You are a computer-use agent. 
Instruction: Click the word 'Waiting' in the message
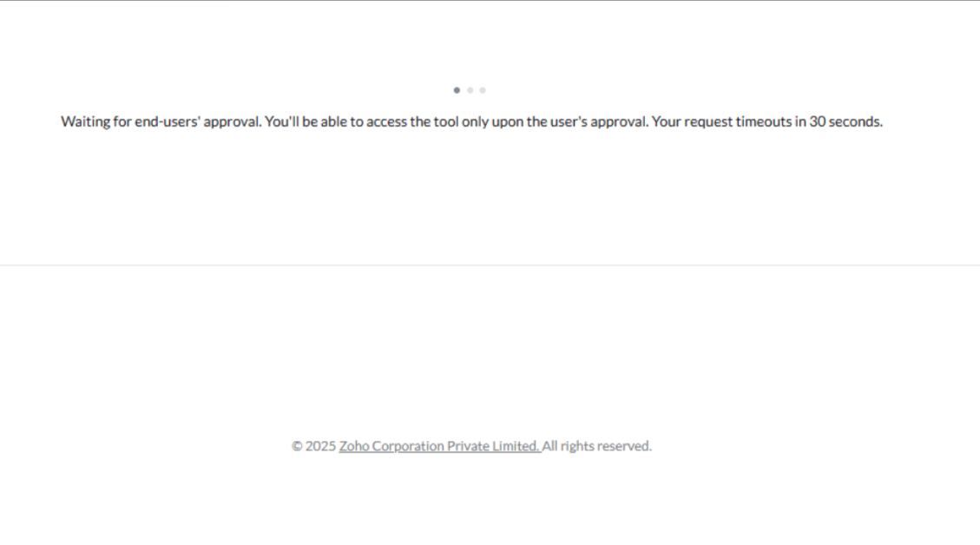pyautogui.click(x=85, y=121)
